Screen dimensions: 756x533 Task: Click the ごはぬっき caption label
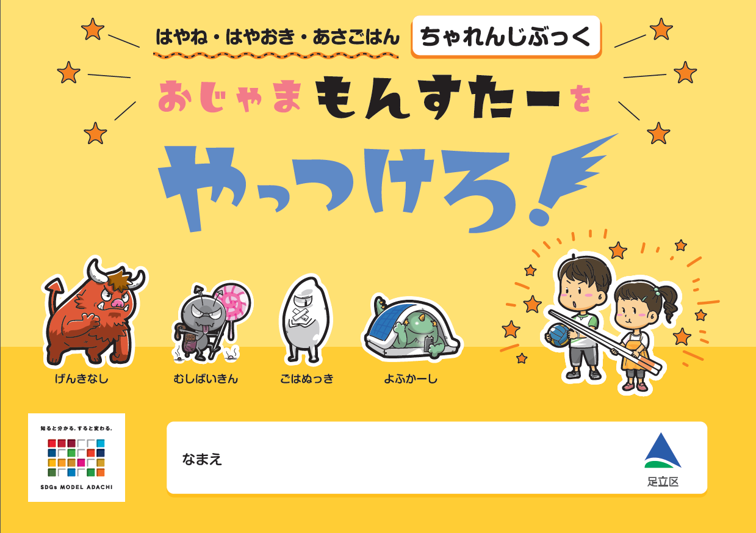(307, 379)
